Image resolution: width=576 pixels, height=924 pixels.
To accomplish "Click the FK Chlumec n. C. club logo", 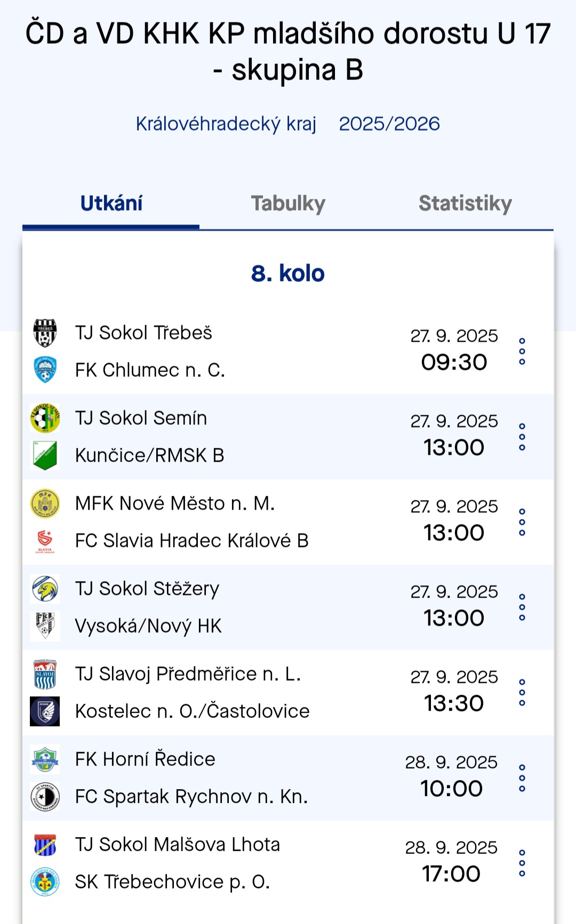I will (45, 370).
